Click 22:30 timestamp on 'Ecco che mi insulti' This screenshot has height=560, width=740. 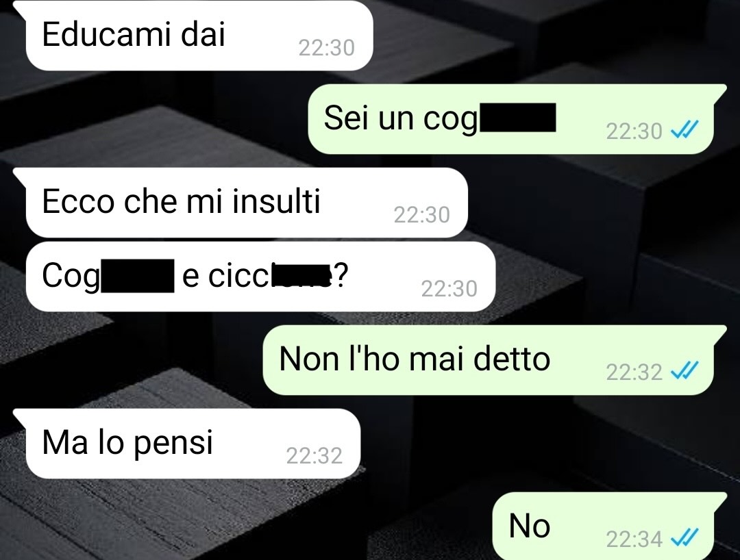422,215
